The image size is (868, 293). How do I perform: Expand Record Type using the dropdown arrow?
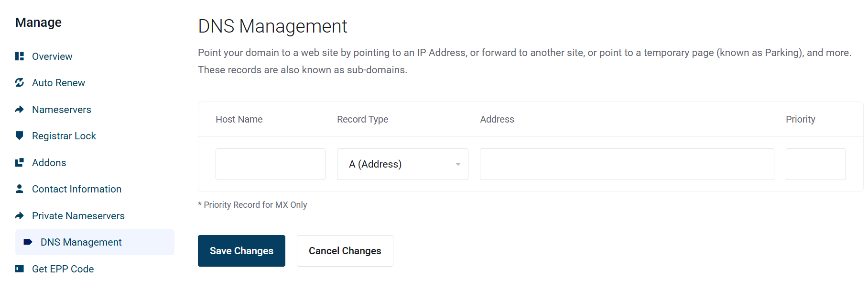(x=458, y=164)
